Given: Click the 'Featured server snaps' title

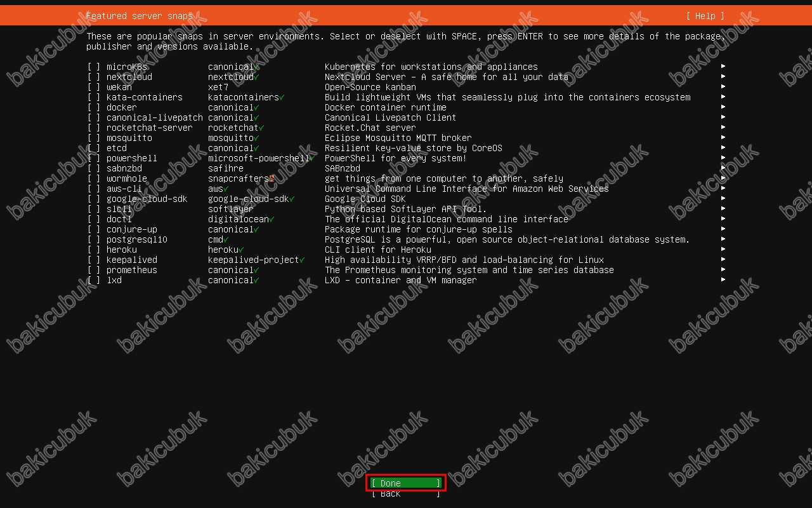Looking at the screenshot, I should [140, 16].
